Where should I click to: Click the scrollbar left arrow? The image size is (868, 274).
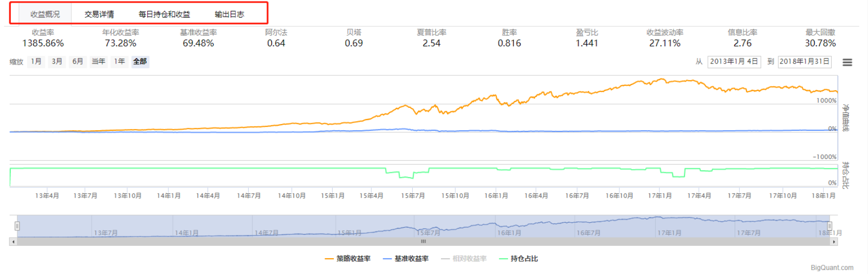[13, 241]
